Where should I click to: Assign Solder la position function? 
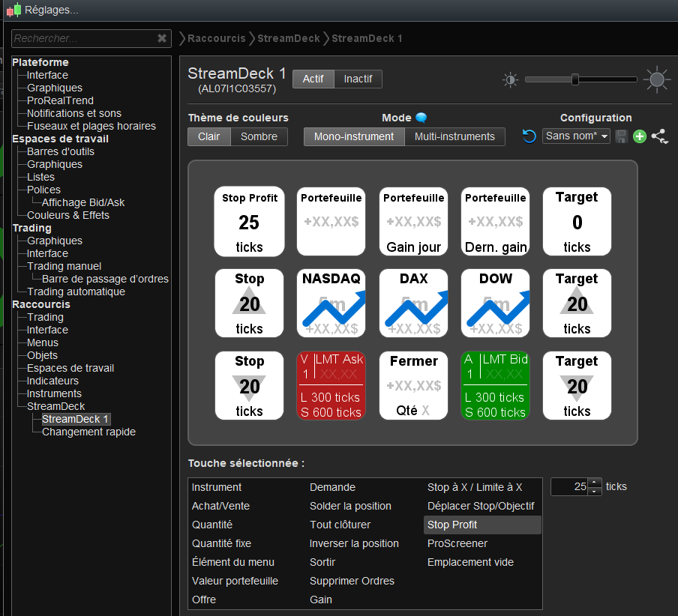point(350,506)
